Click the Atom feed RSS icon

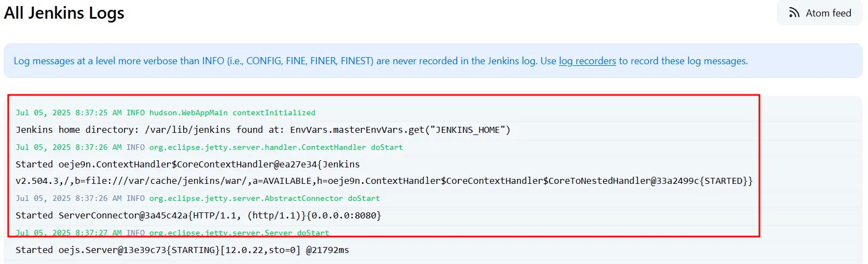click(794, 13)
